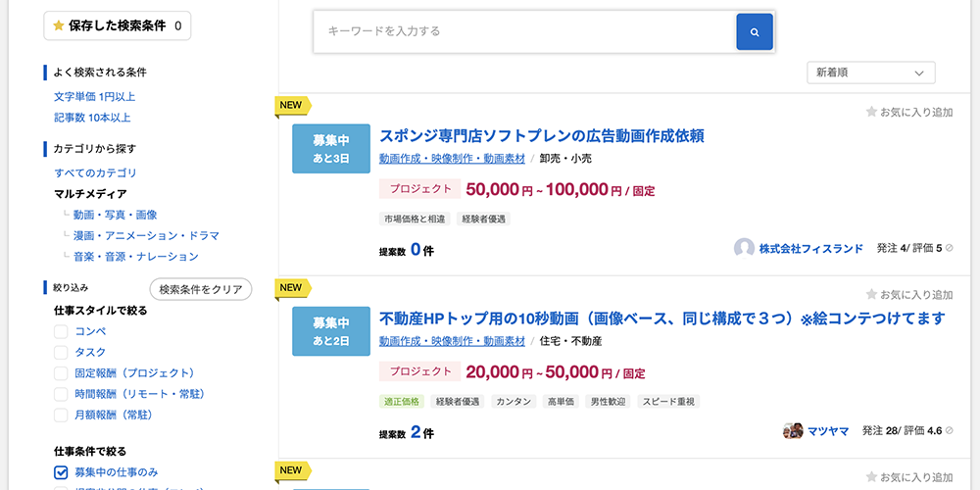
Task: Focus the キーワードを入力する search field
Action: click(525, 31)
